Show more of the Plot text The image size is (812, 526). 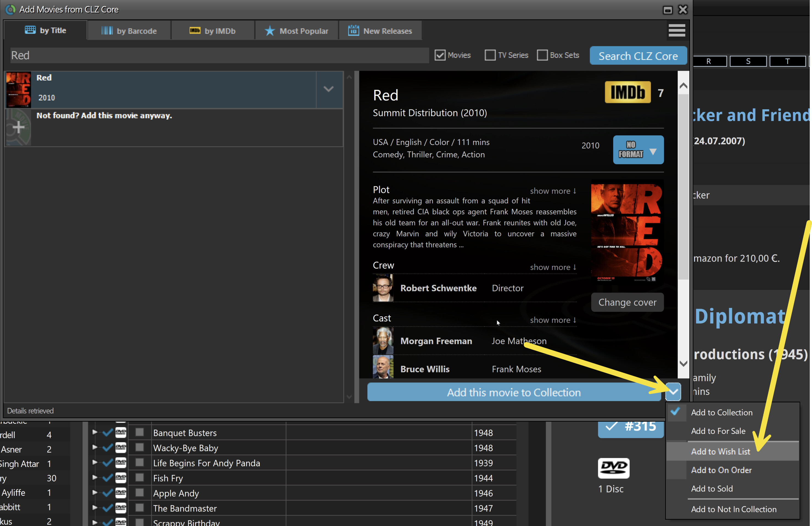[x=553, y=191]
